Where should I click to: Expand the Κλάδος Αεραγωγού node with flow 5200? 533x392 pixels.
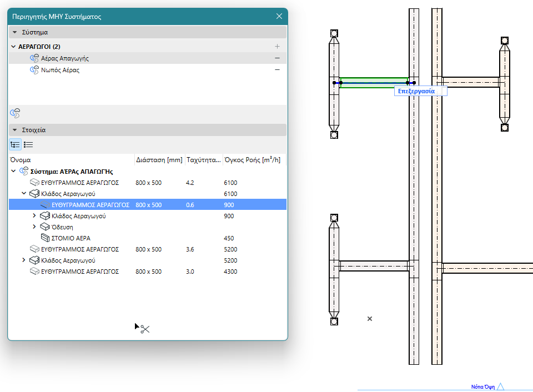point(24,260)
